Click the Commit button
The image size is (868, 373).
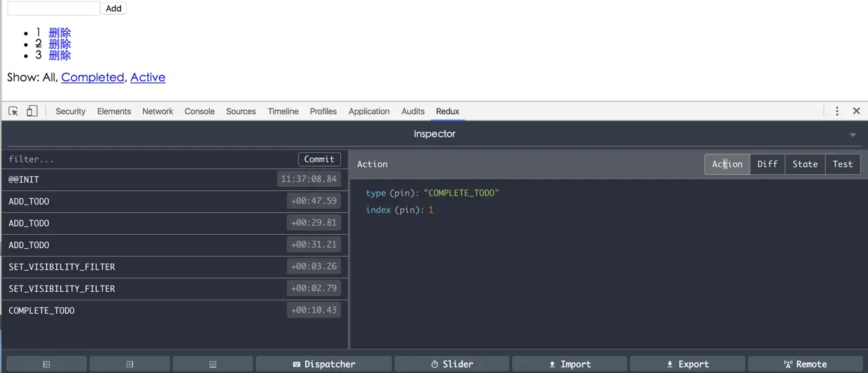(x=319, y=159)
